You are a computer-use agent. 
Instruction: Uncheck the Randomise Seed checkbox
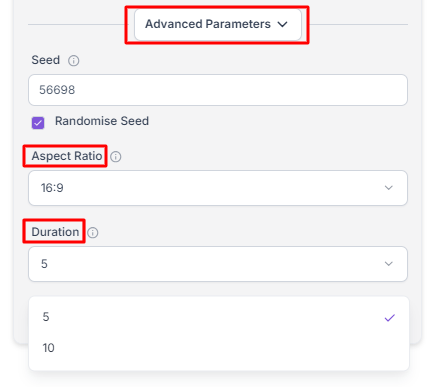tap(38, 123)
